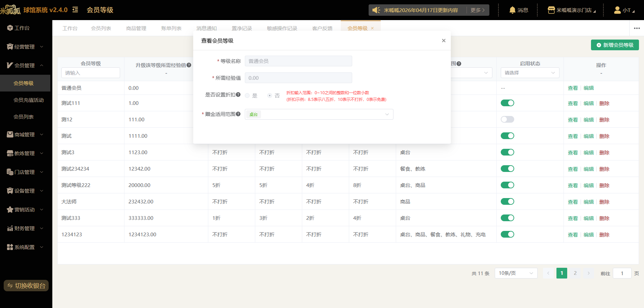Screen dimensions: 644x308
Task: Click the 门店管理 sidebar icon
Action: (10, 172)
